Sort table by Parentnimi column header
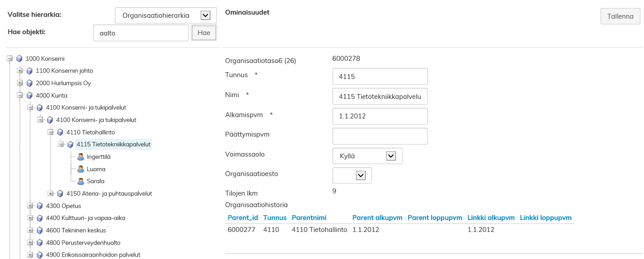Image resolution: width=644 pixels, height=259 pixels. [309, 218]
